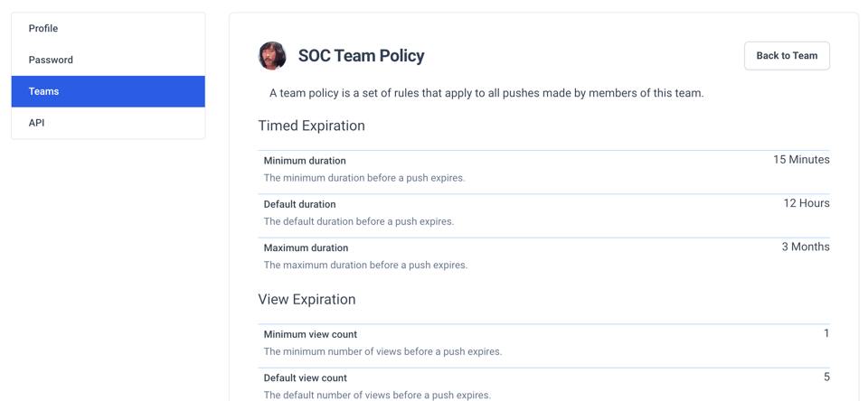Click the 3 Months duration value

coord(806,247)
